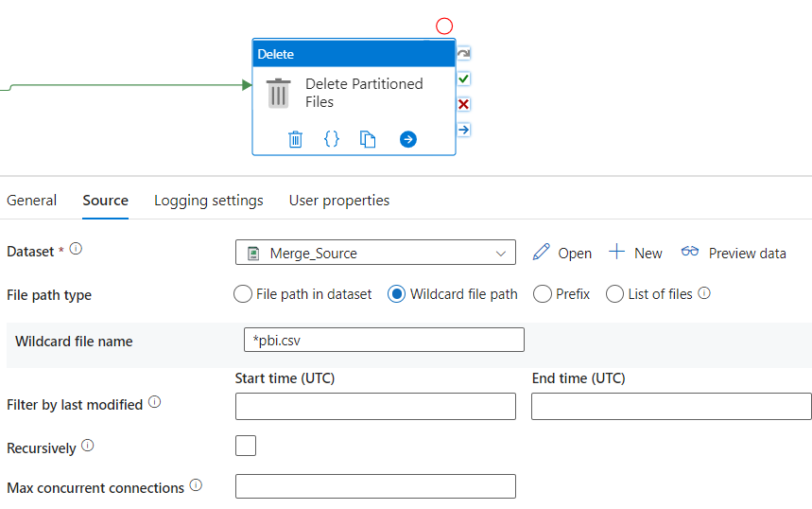812x509 pixels.
Task: Click the upon skip connector icon
Action: tap(463, 54)
